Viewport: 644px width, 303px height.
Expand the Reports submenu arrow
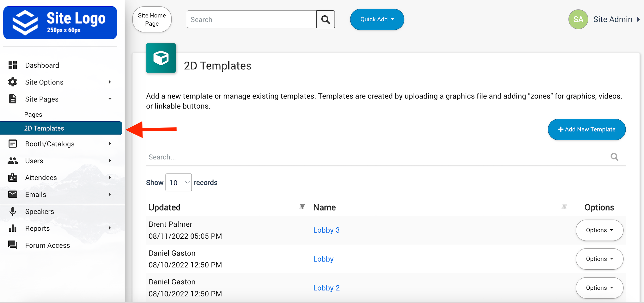point(110,228)
